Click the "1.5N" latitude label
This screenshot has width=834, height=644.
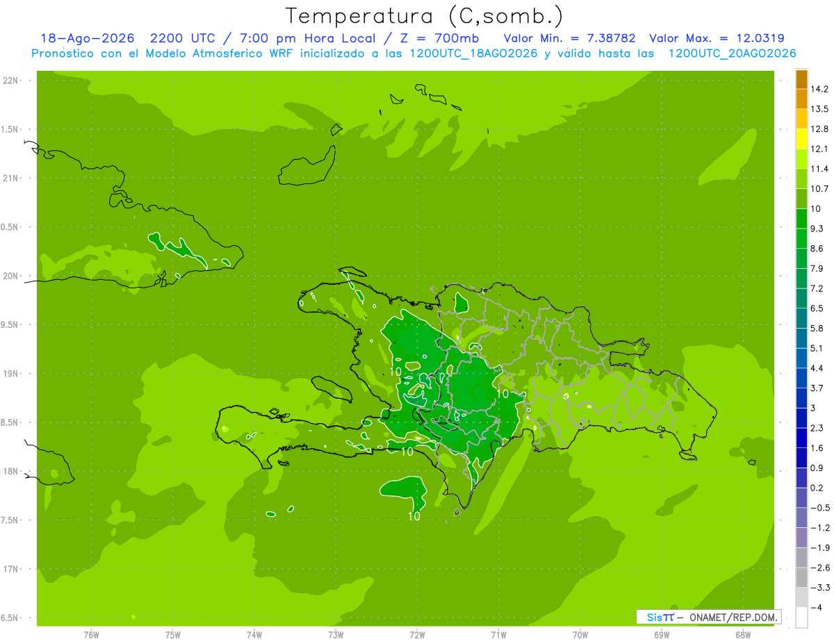coord(10,129)
